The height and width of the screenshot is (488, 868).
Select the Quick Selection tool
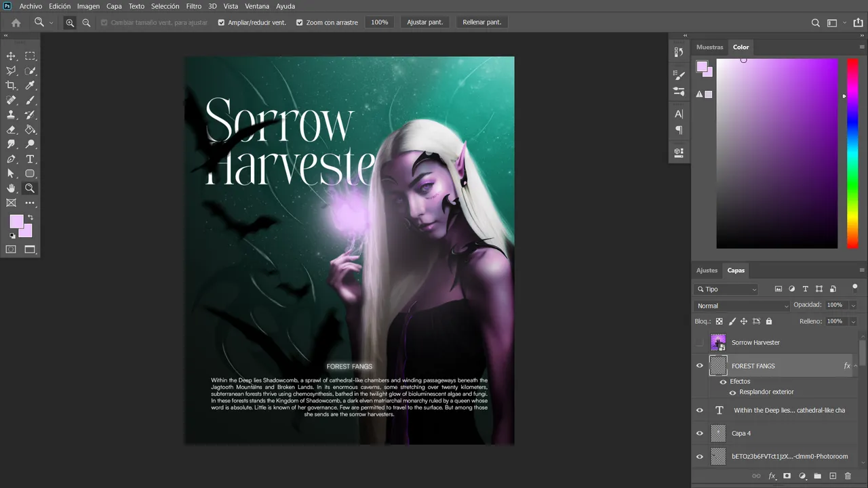point(30,70)
